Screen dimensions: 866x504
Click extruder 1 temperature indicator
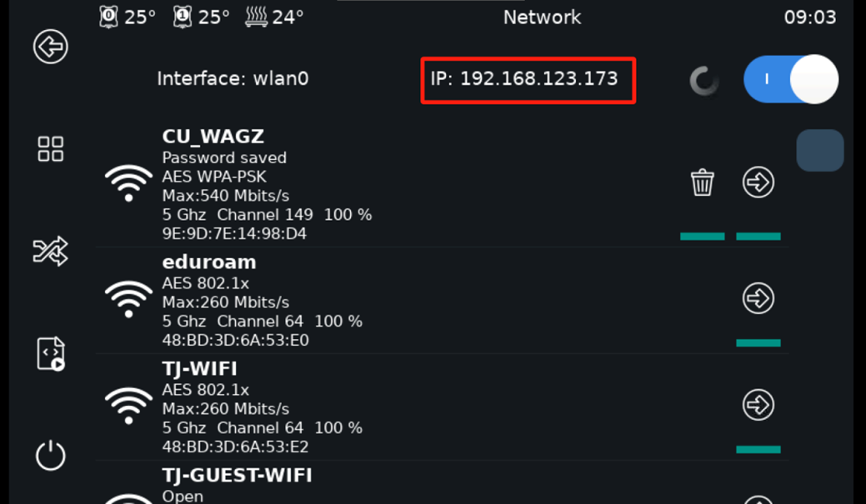click(201, 17)
